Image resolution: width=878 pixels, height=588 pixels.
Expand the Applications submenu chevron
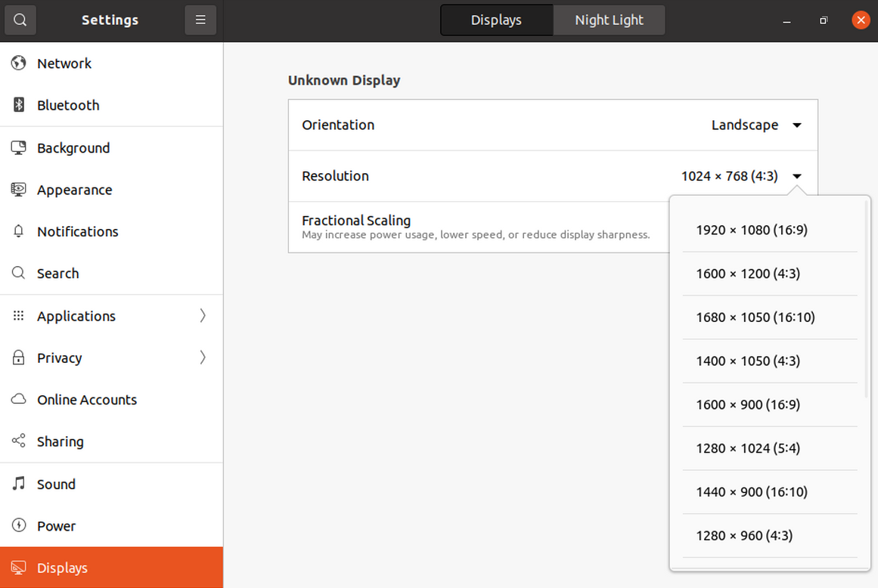point(203,316)
